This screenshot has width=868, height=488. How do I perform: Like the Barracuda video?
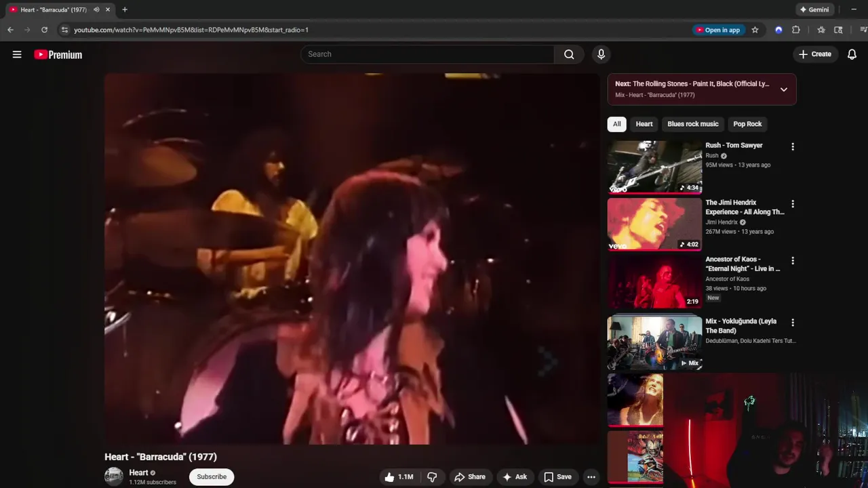click(x=399, y=476)
